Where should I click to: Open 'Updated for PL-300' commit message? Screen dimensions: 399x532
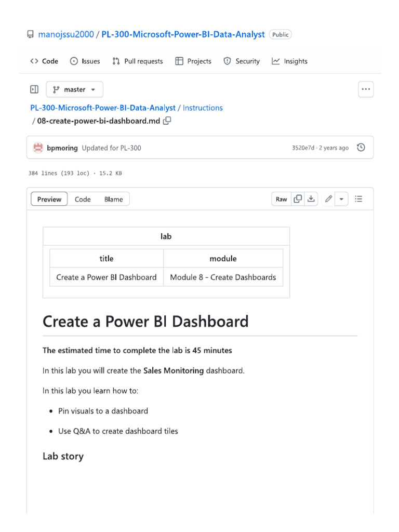pos(111,148)
